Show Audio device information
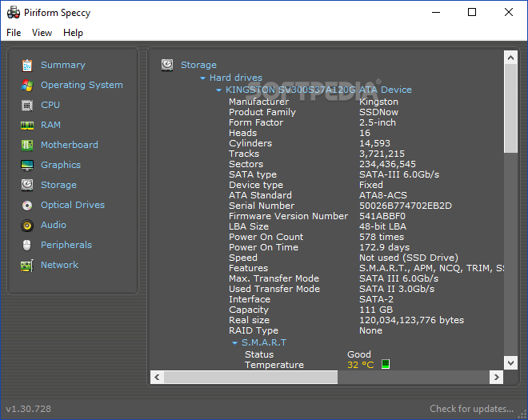 pyautogui.click(x=54, y=225)
